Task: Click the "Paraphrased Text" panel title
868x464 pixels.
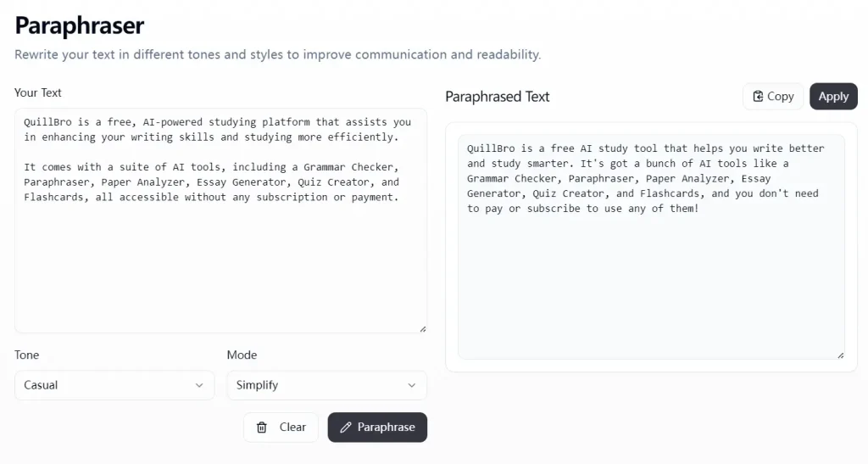Action: point(498,97)
